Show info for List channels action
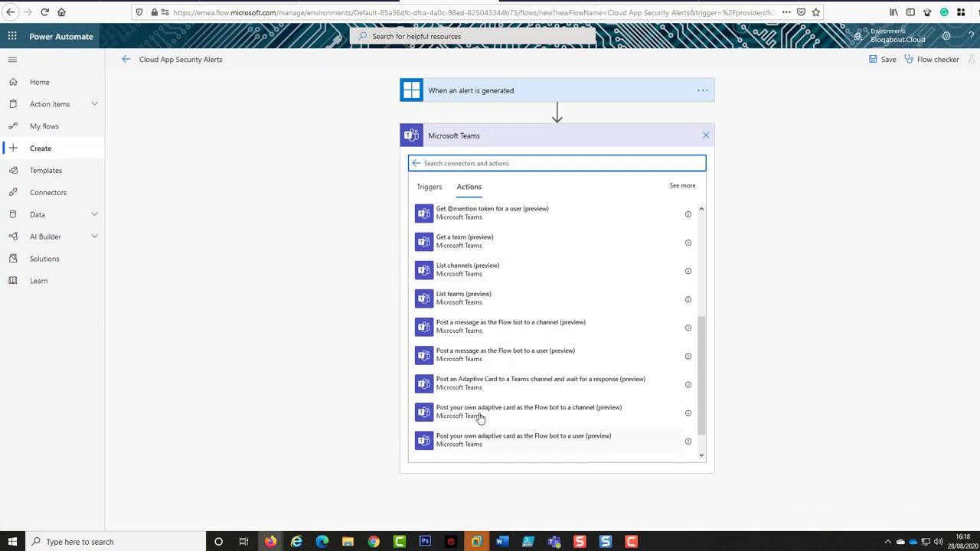Screen dimensions: 980x551 point(688,271)
